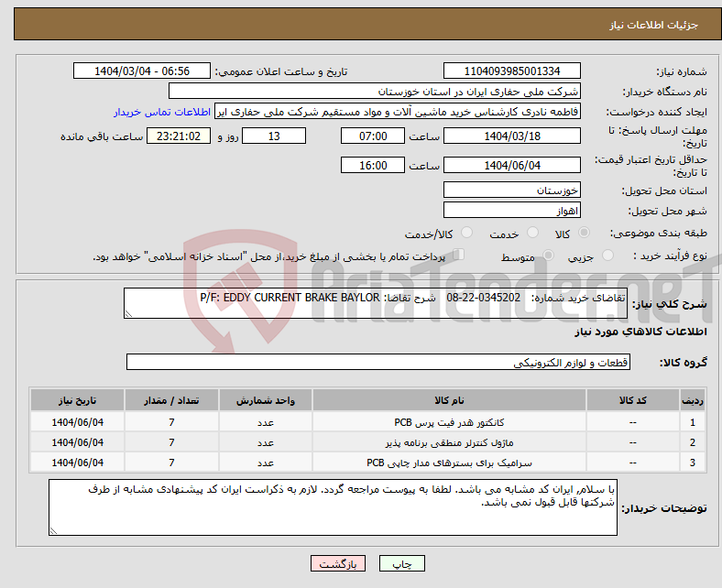Click the price validity date 1404/06/04 field
Screen dimensions: 722x588
(x=511, y=165)
